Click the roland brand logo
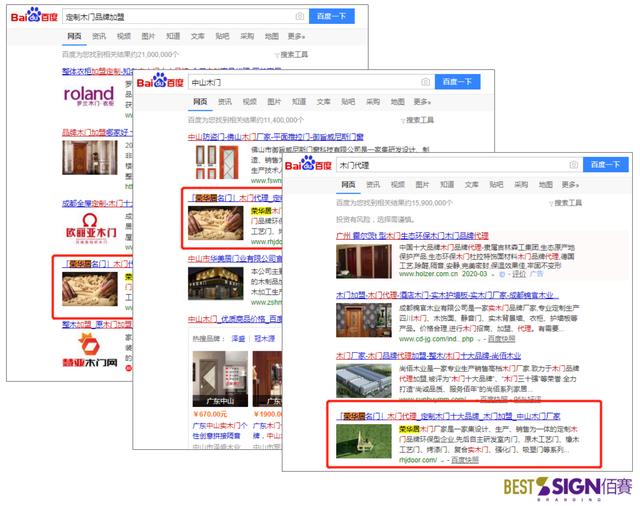Screen dimensions: 640x506 pos(89,96)
